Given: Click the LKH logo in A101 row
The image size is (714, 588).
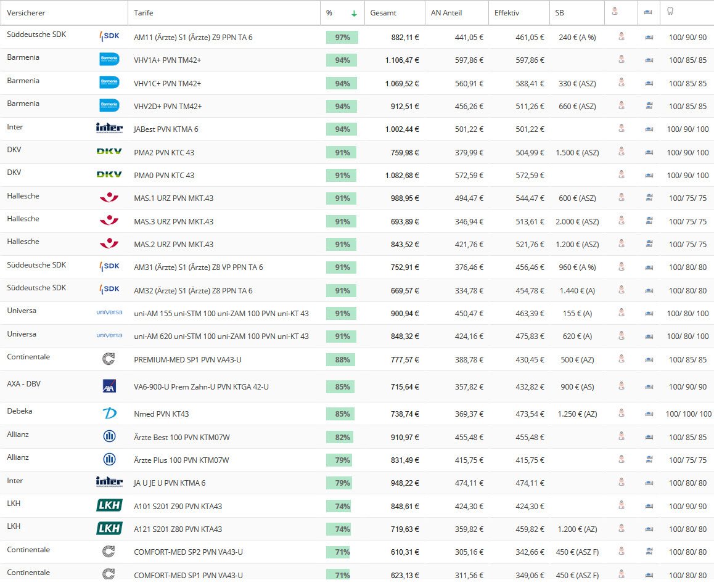Looking at the screenshot, I should (x=109, y=506).
